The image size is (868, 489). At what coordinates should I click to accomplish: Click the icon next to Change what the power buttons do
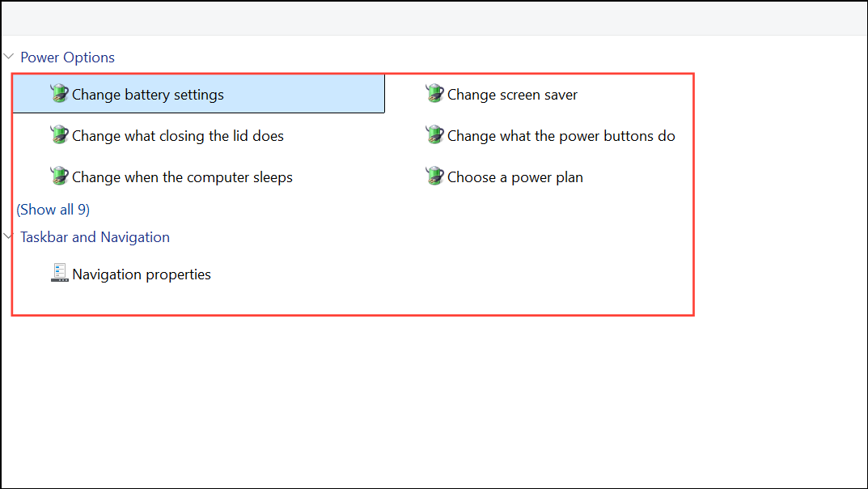pos(434,135)
